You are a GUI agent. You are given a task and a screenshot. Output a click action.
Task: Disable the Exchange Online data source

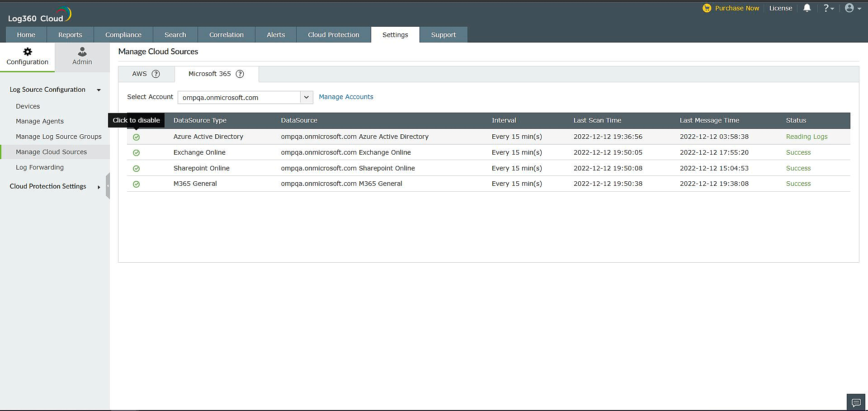pos(136,153)
